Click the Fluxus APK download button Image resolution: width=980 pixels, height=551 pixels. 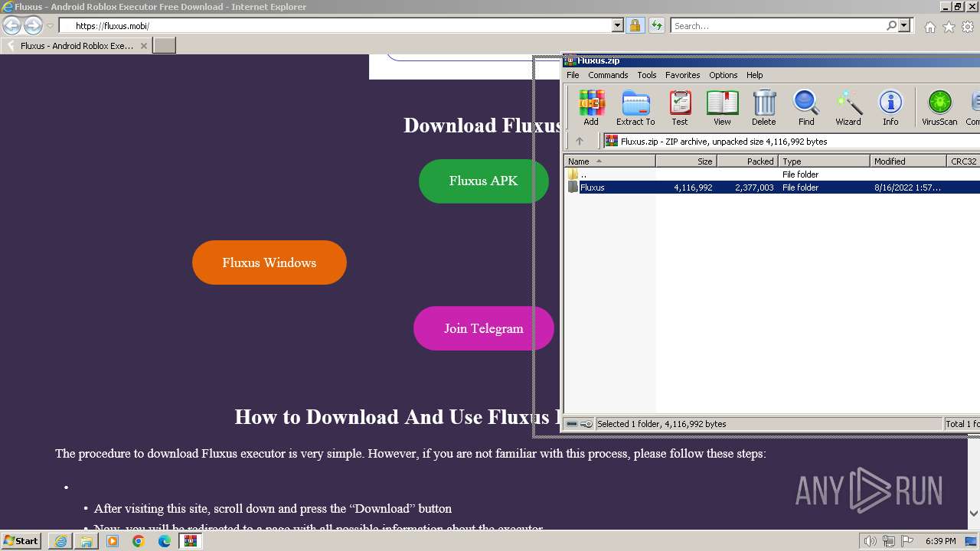tap(483, 181)
